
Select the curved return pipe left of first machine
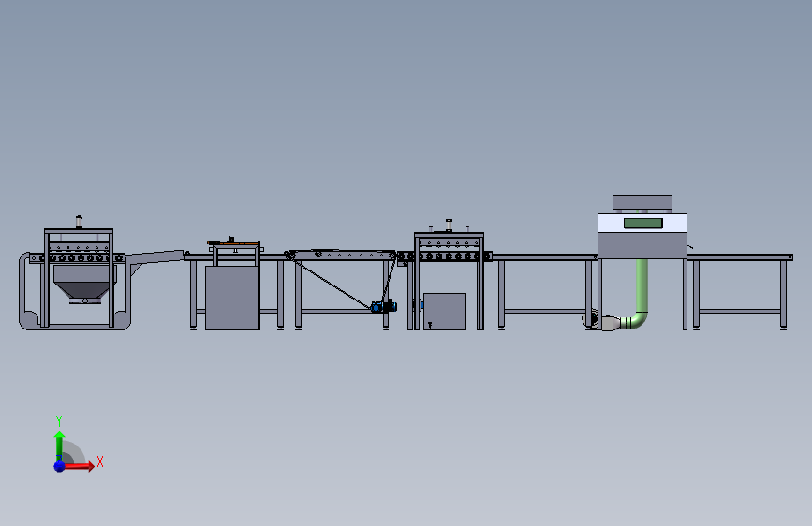coord(23,291)
